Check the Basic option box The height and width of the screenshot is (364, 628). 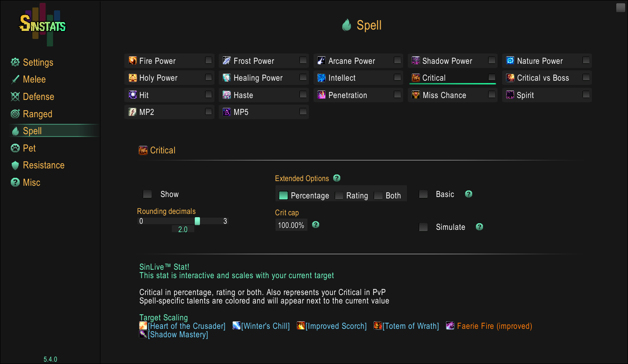423,194
